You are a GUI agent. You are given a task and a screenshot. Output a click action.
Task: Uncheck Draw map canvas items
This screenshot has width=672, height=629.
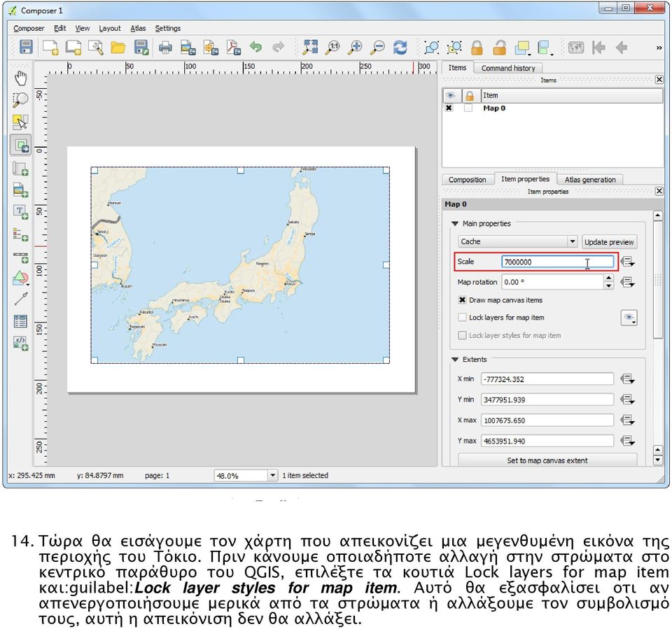click(462, 300)
